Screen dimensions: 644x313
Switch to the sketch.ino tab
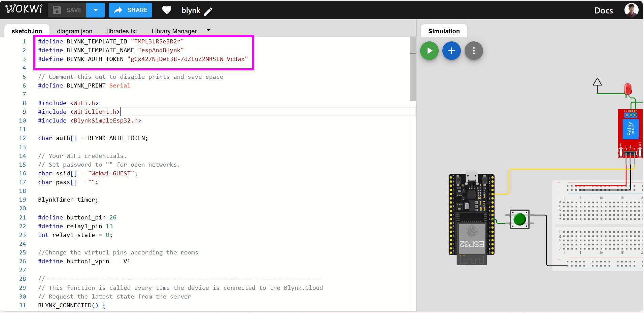tap(27, 31)
